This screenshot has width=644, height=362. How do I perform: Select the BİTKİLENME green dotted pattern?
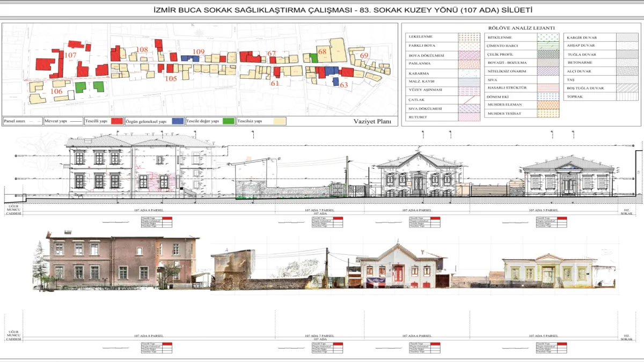[x=547, y=38]
